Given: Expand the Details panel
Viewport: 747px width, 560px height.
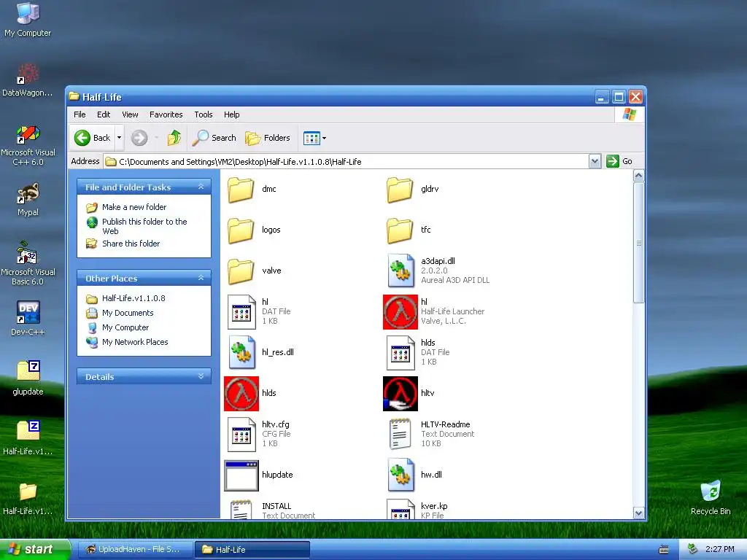Looking at the screenshot, I should (201, 376).
